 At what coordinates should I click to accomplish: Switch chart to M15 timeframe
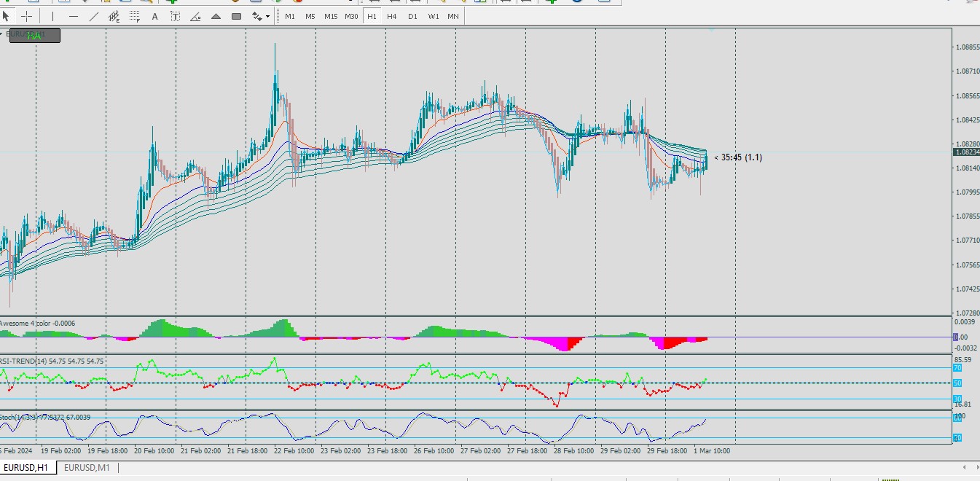point(331,16)
